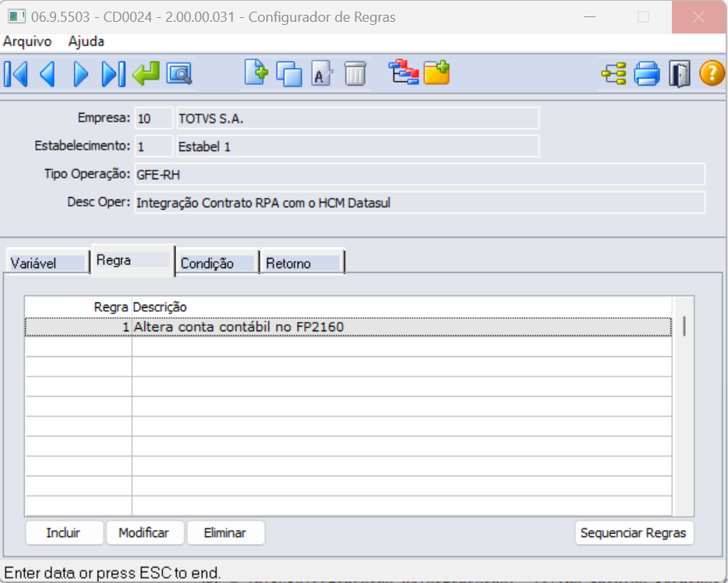Screen dimensions: 728x583
Task: Add a new record with the plus-page icon
Action: pos(256,73)
